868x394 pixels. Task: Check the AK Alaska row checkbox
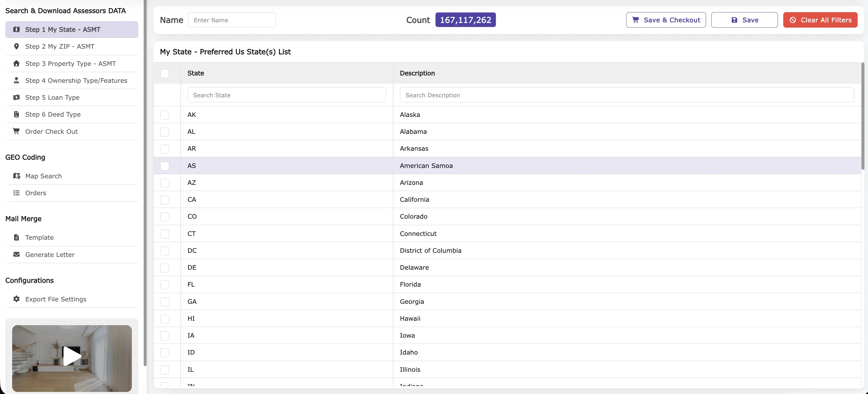[165, 115]
